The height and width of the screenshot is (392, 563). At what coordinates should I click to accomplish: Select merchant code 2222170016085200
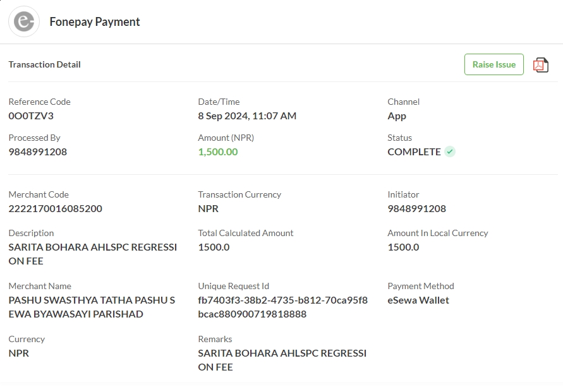coord(56,208)
